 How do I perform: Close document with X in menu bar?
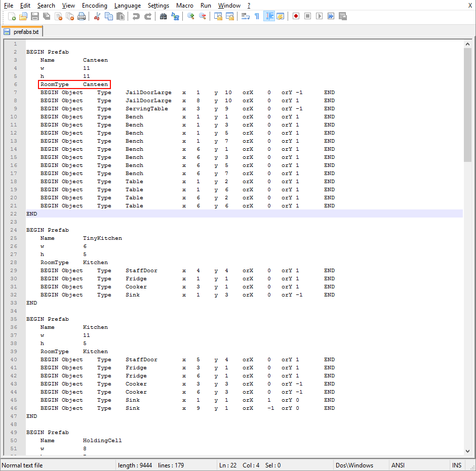pyautogui.click(x=470, y=6)
